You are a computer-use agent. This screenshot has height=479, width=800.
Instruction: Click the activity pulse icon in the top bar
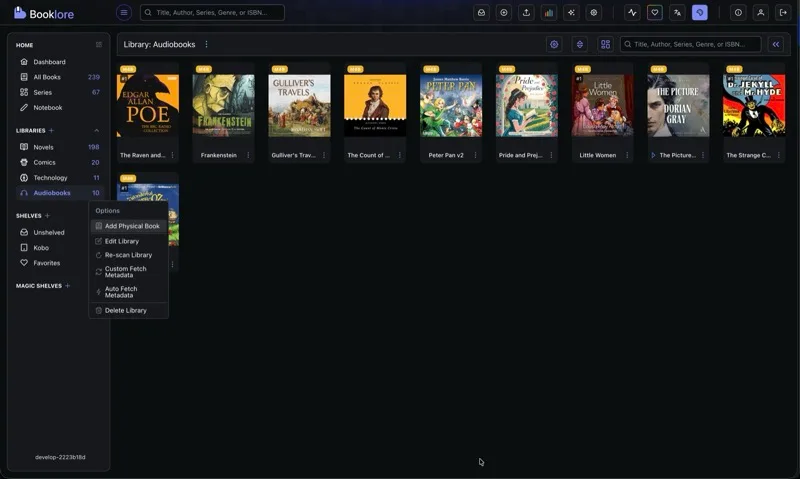632,13
